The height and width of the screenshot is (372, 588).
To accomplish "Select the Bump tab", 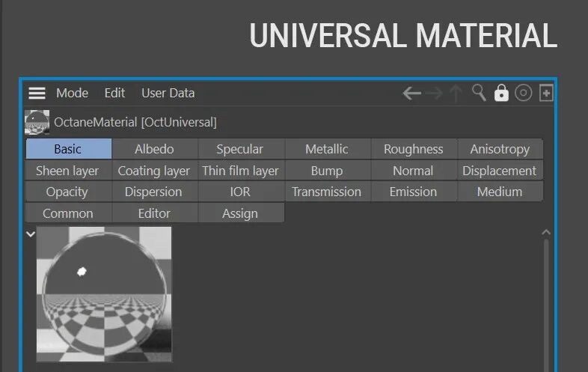I will [328, 171].
